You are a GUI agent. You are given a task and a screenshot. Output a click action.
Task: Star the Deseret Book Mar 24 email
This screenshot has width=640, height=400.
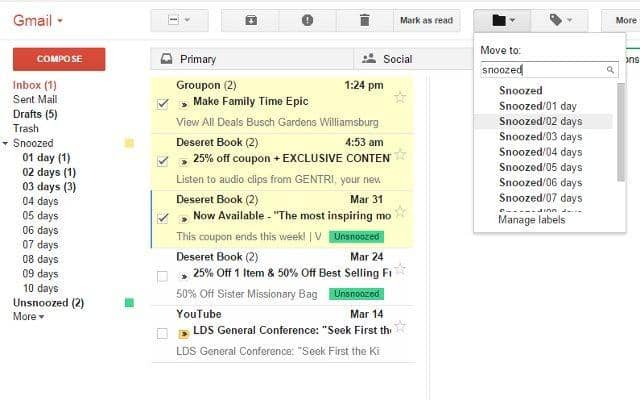coord(400,269)
